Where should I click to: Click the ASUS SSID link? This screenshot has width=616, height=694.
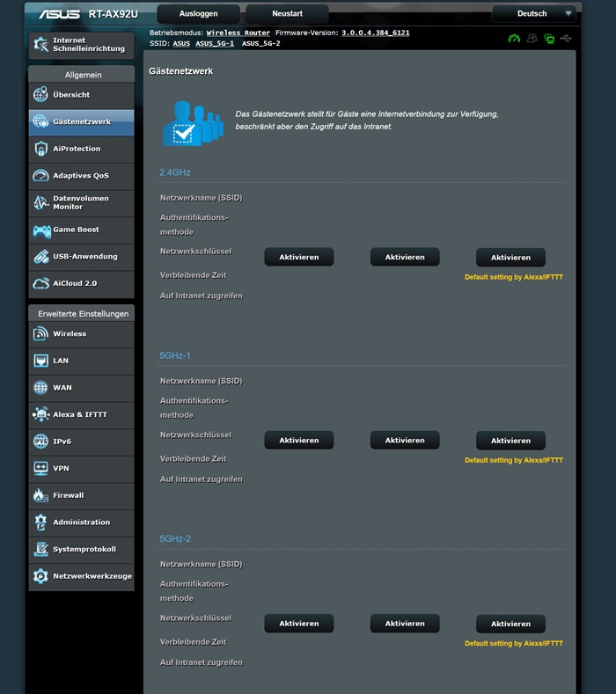pos(181,43)
